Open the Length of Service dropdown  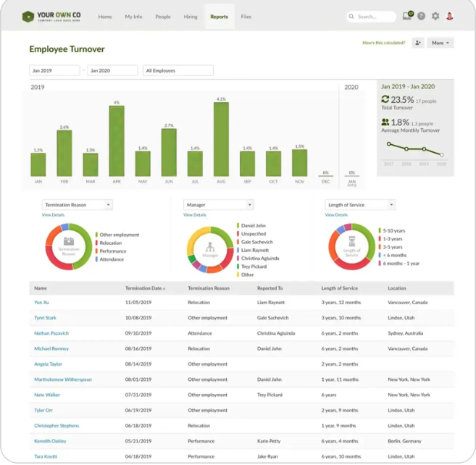coord(360,205)
